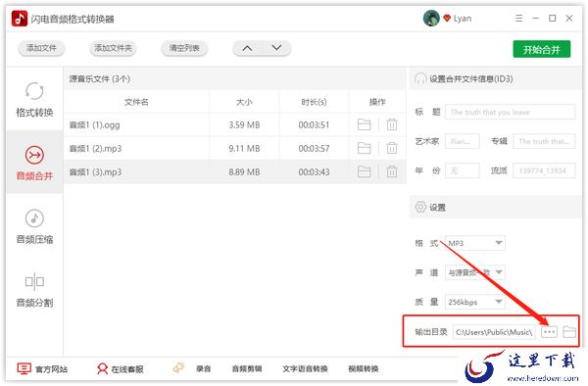Move selected file down with down arrow

coord(276,48)
